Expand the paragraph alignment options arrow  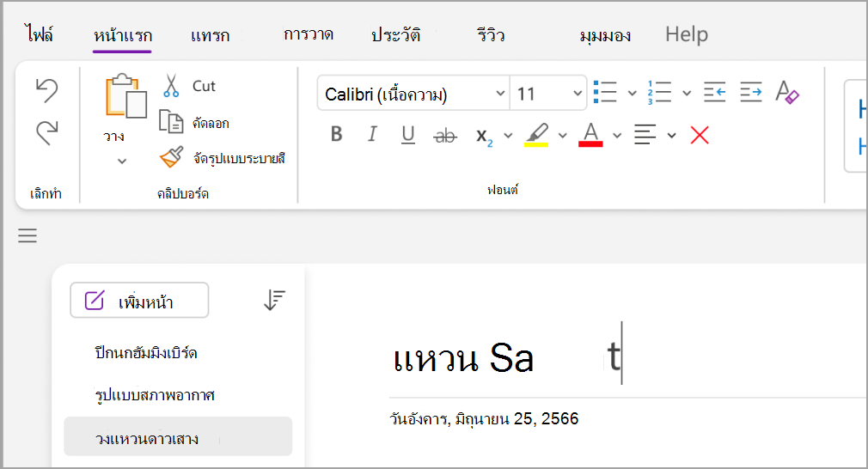pos(671,136)
